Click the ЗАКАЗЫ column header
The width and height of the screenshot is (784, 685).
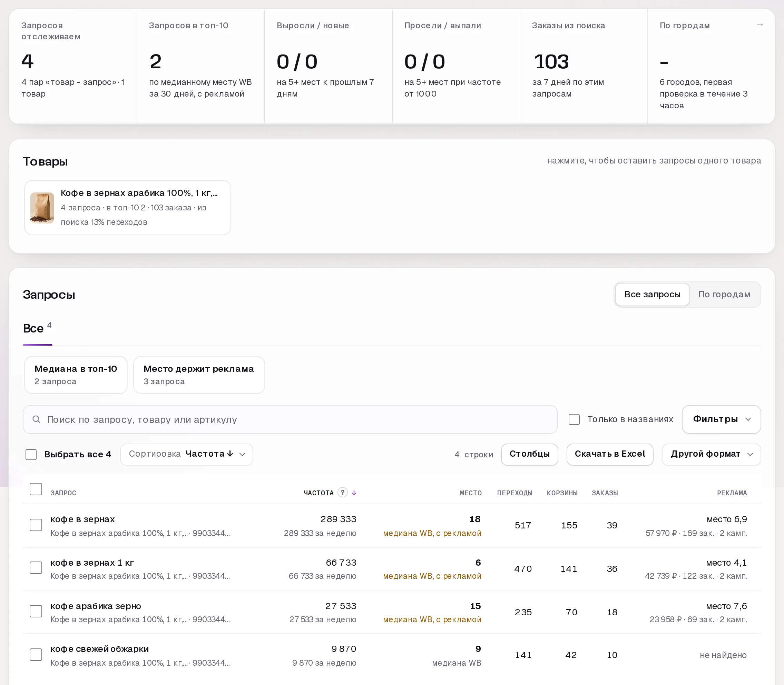[605, 493]
